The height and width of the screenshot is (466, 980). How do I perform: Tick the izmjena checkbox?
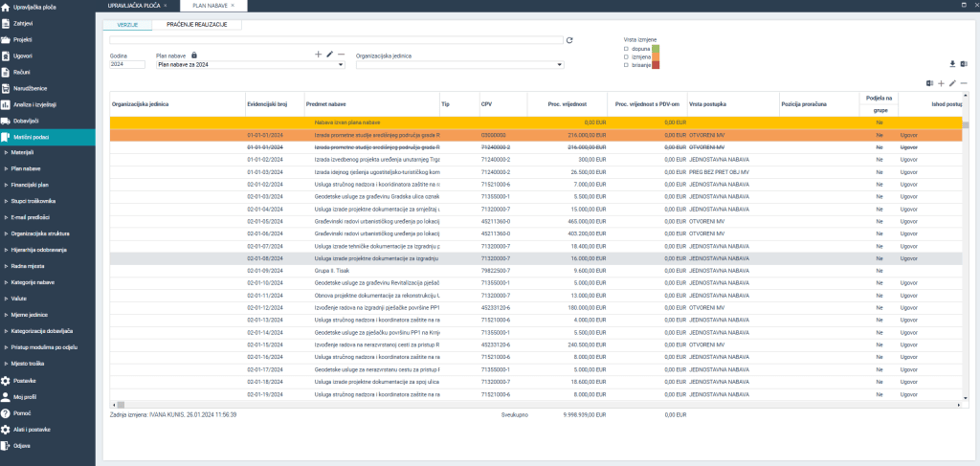pyautogui.click(x=626, y=56)
